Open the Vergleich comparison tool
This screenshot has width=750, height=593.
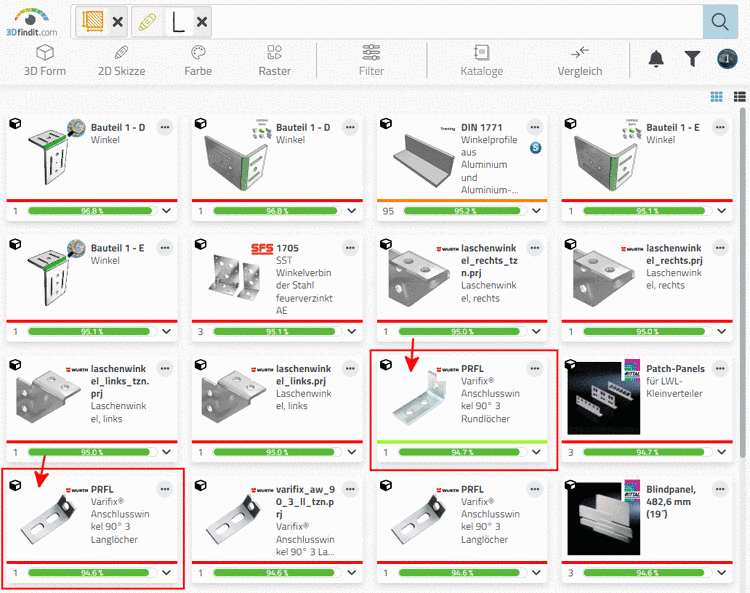click(x=580, y=61)
